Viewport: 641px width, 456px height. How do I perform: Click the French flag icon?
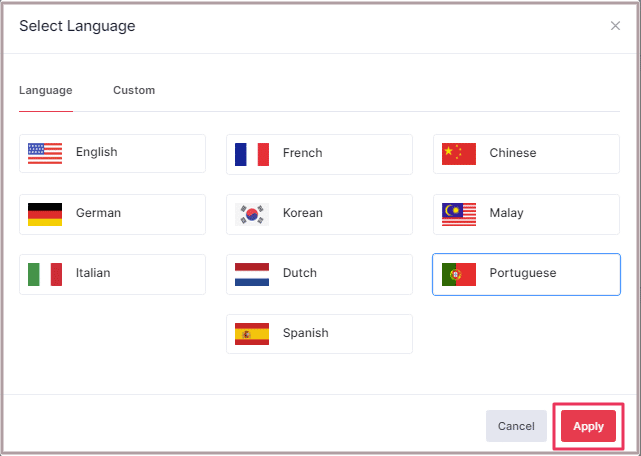point(252,153)
